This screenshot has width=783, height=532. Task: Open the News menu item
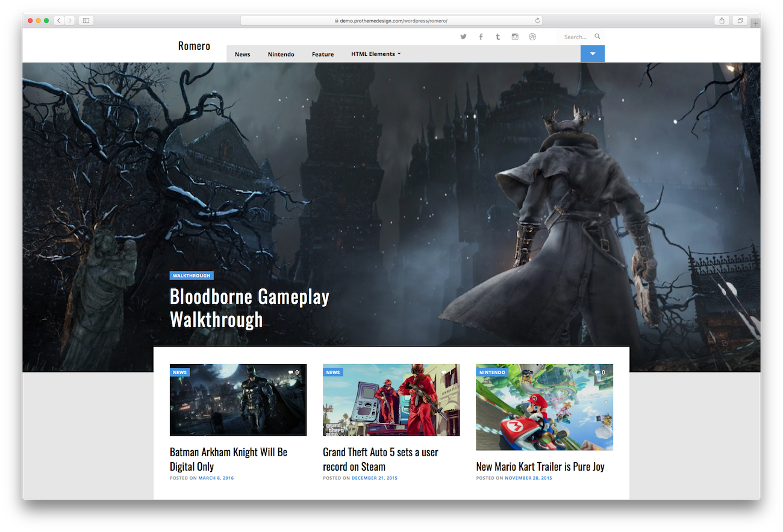pos(243,54)
